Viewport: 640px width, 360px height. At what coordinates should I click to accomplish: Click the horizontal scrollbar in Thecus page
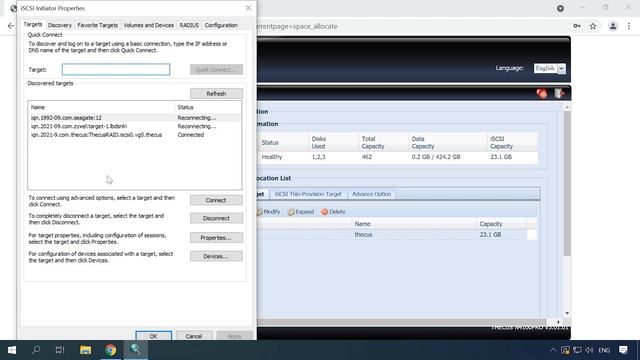pyautogui.click(x=402, y=322)
